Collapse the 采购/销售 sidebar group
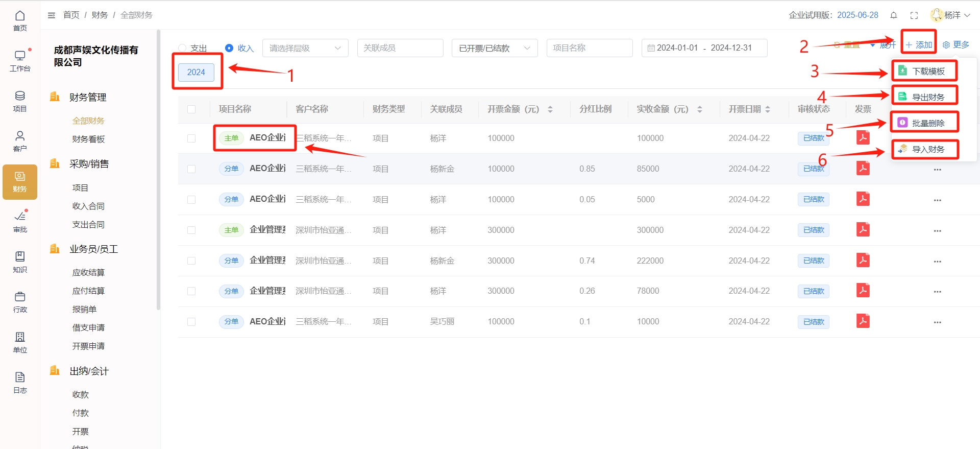This screenshot has height=449, width=980. [89, 164]
